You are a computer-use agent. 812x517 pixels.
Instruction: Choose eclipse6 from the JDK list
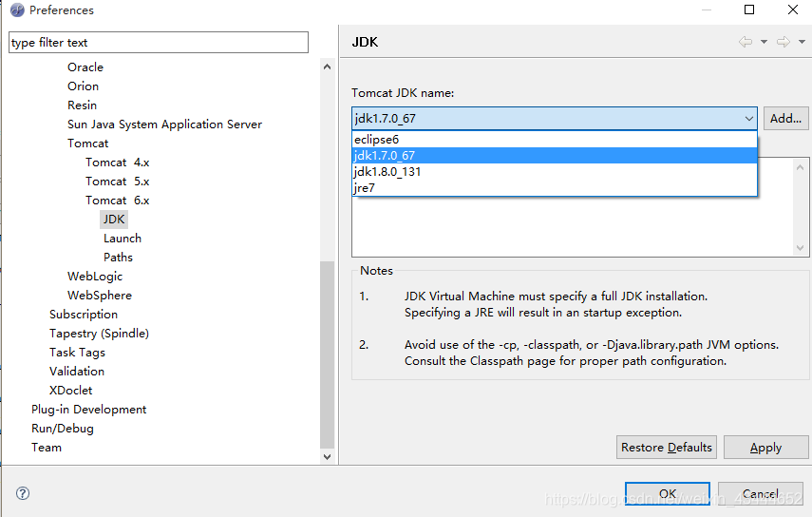coord(554,140)
